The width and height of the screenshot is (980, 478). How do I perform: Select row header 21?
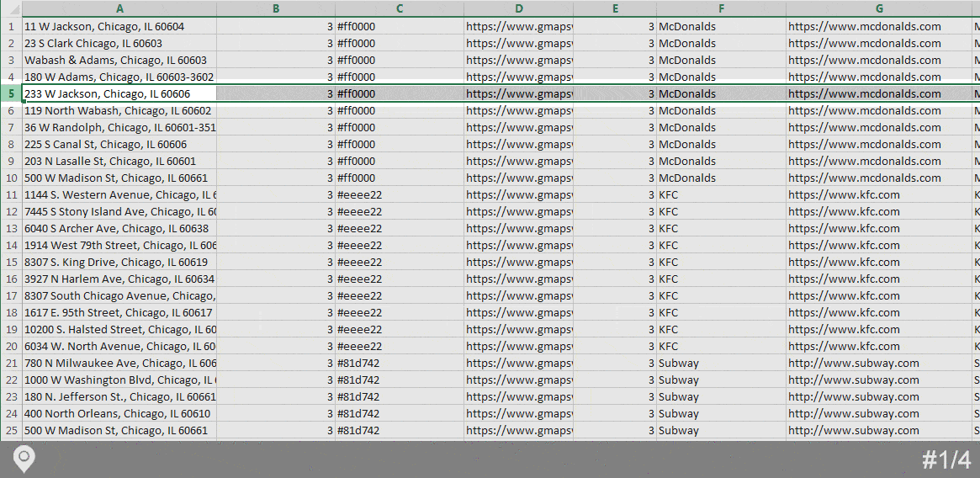click(11, 363)
